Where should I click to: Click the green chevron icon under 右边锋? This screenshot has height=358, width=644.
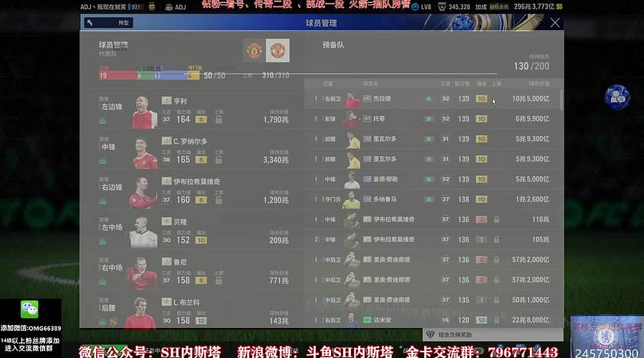click(102, 202)
